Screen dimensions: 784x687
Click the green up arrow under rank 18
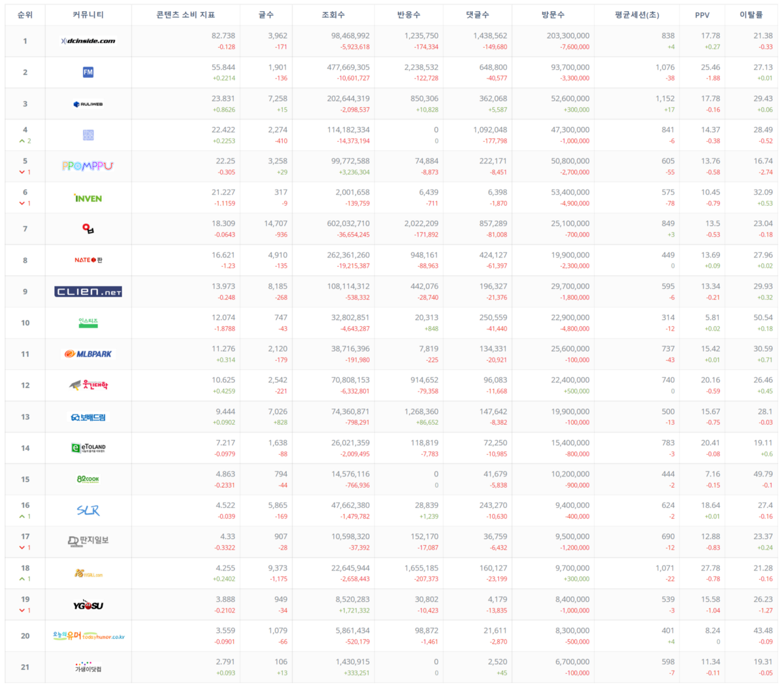point(22,579)
